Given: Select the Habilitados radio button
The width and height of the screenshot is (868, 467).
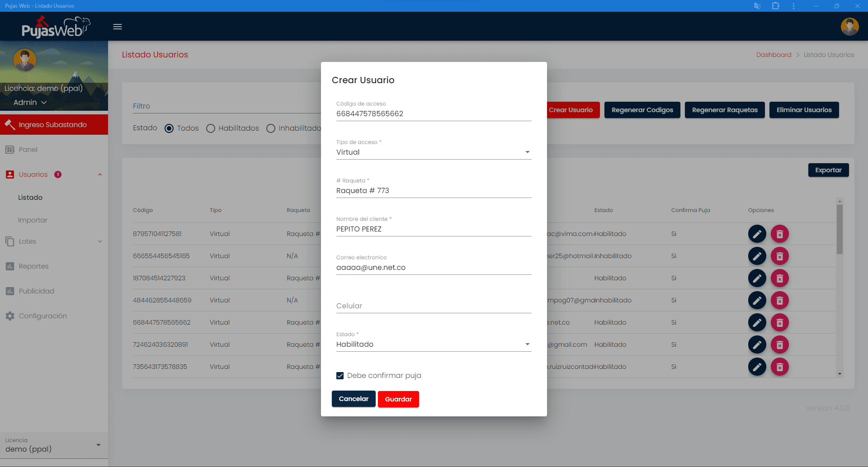Looking at the screenshot, I should pyautogui.click(x=211, y=128).
